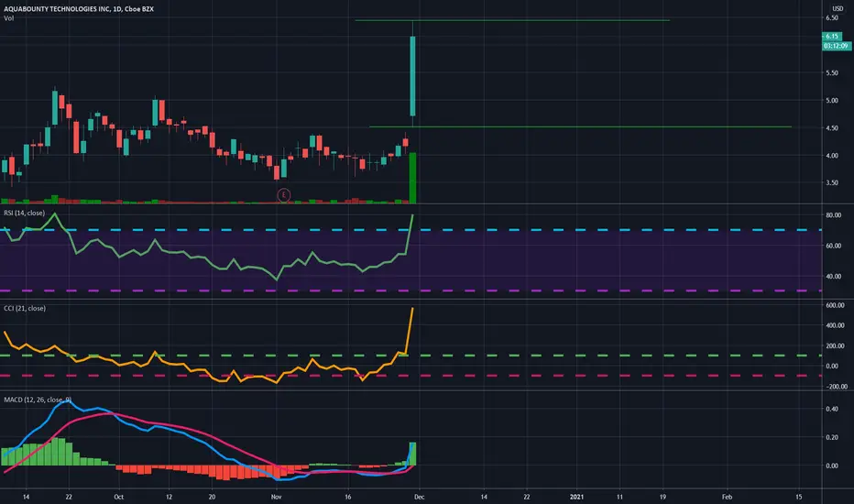Click the 0.20 MACD scale label

click(x=832, y=437)
